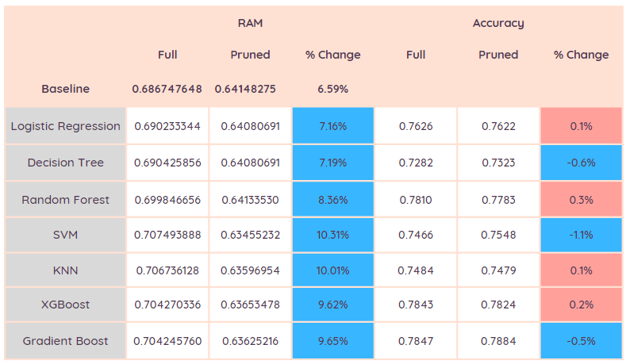Select KNN full RAM value 0.706736128
Image resolution: width=626 pixels, height=364 pixels.
click(167, 271)
